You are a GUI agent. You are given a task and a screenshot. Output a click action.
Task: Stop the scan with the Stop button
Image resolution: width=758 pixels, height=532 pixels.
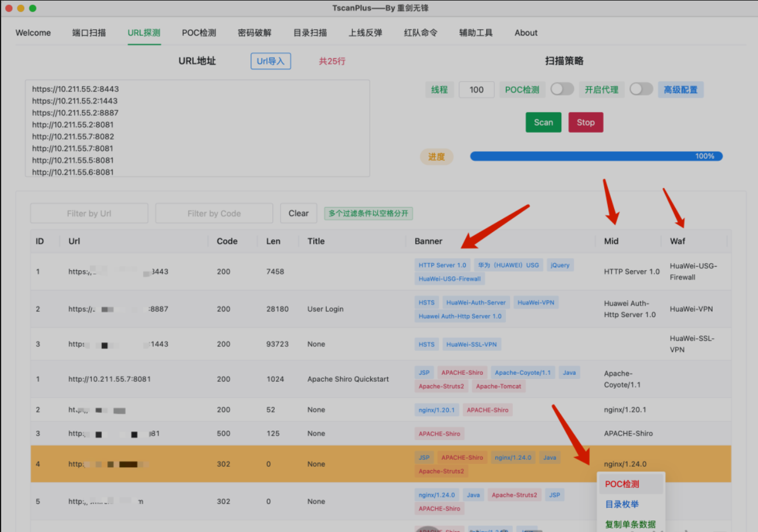[x=586, y=122]
